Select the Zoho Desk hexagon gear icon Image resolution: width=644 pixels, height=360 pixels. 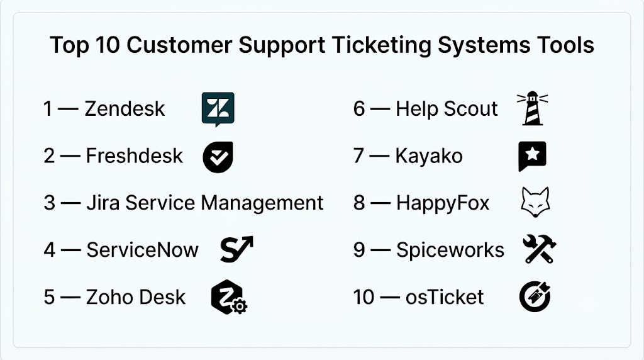(x=229, y=297)
